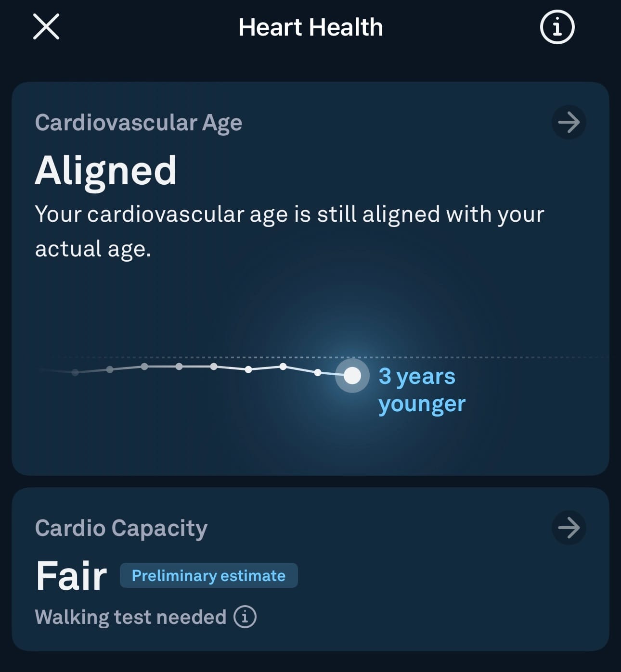Select the highlighted latest trend point

coord(352,375)
